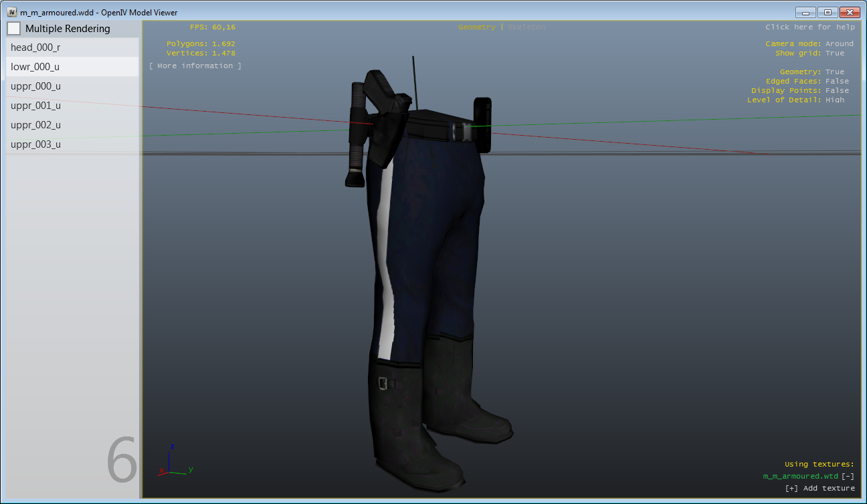Toggle the Geometry True setting
This screenshot has width=867, height=504.
pyautogui.click(x=834, y=72)
